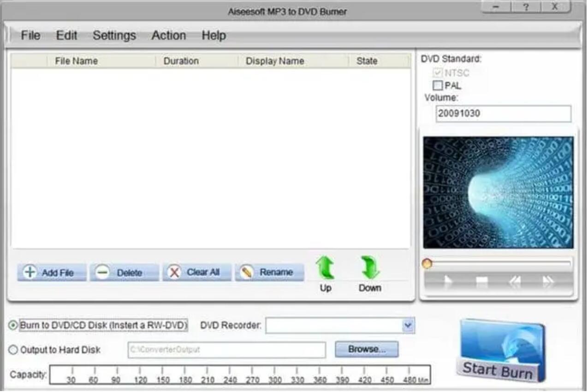588x392 pixels.
Task: Select Output to Hard Disk option
Action: point(13,350)
